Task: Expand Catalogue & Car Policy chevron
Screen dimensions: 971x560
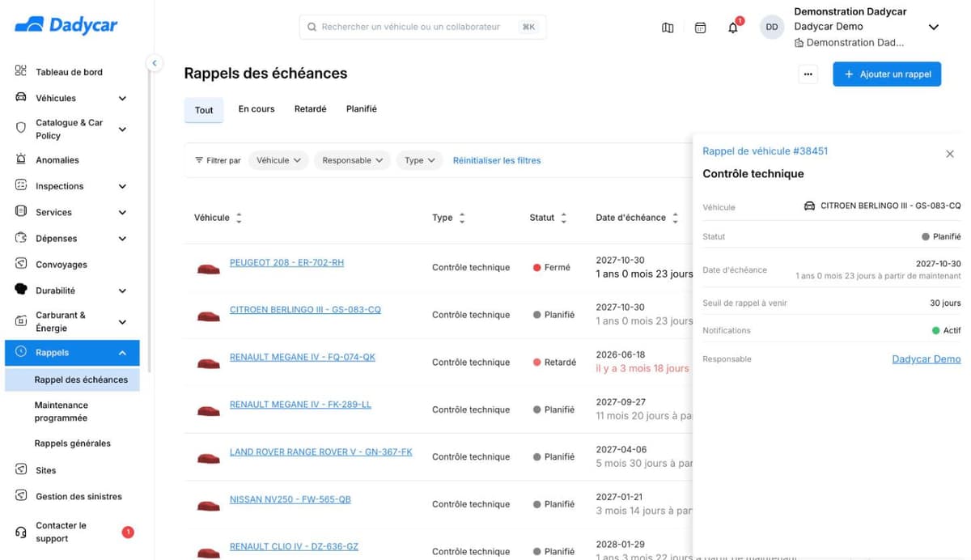Action: click(122, 129)
